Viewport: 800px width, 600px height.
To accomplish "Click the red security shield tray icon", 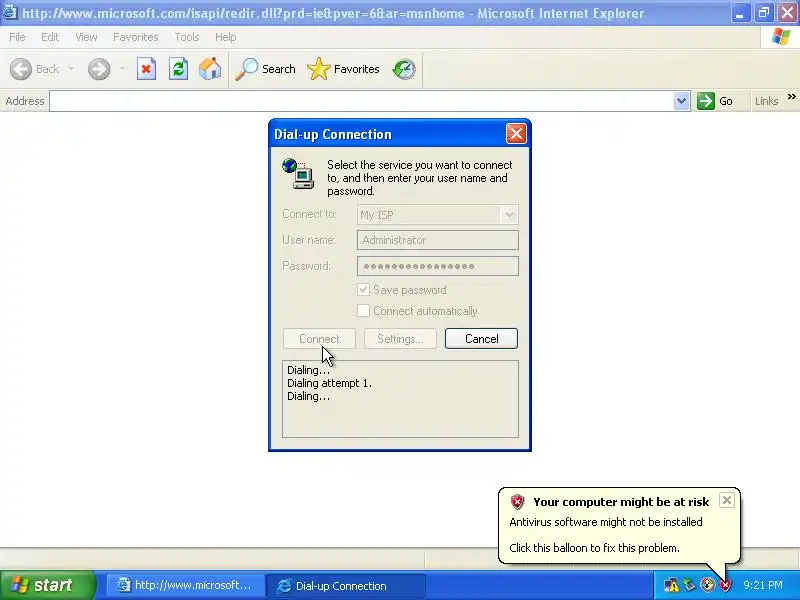I will tap(725, 585).
